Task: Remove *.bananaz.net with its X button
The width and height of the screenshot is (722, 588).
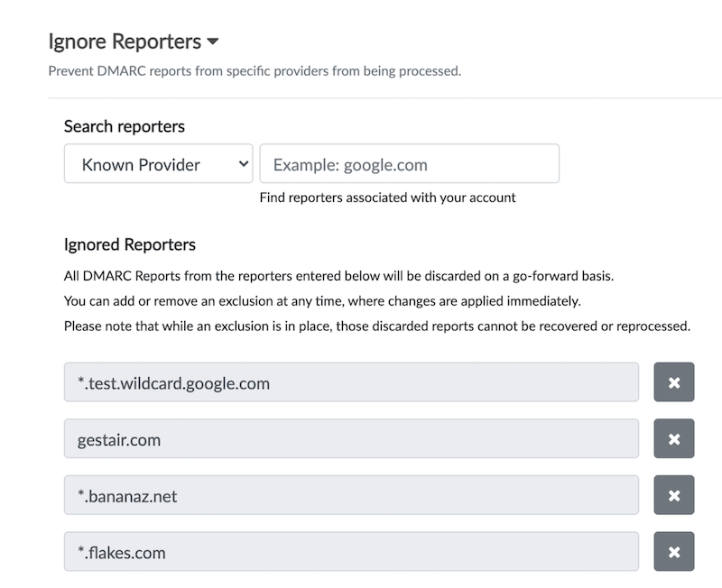Action: [x=673, y=495]
